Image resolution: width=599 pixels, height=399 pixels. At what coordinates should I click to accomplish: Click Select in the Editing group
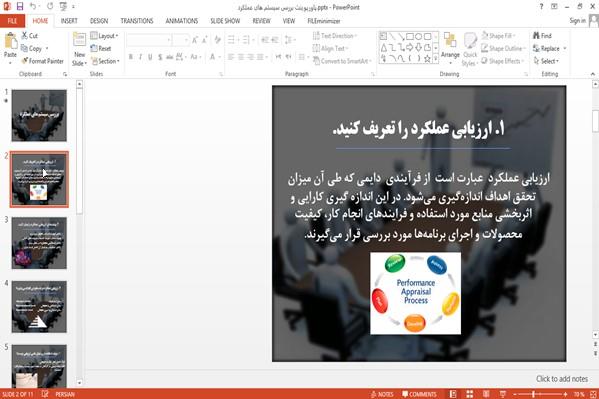(x=546, y=61)
